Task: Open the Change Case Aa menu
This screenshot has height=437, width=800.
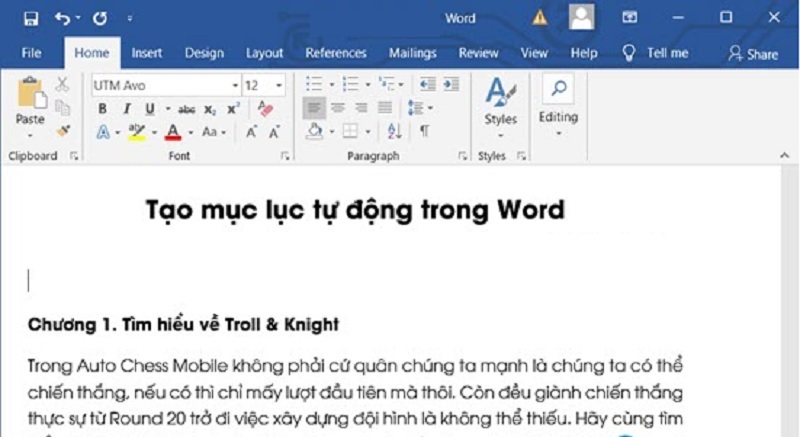Action: [213, 133]
